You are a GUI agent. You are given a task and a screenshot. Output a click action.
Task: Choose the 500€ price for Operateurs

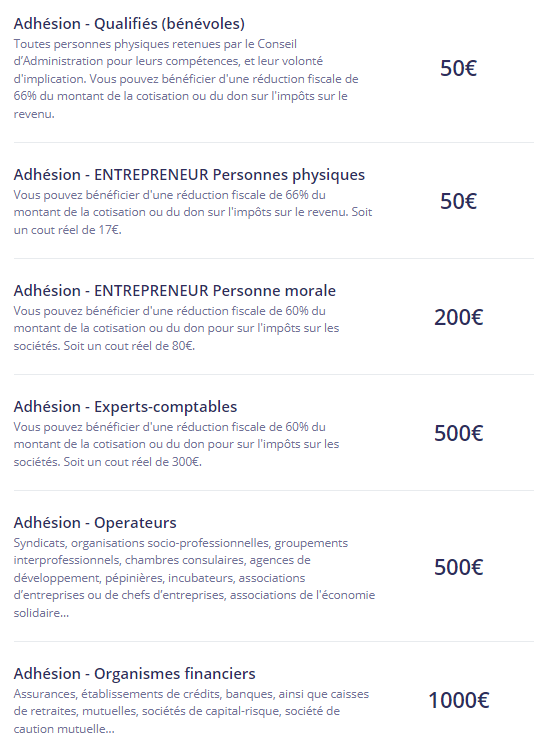[458, 567]
